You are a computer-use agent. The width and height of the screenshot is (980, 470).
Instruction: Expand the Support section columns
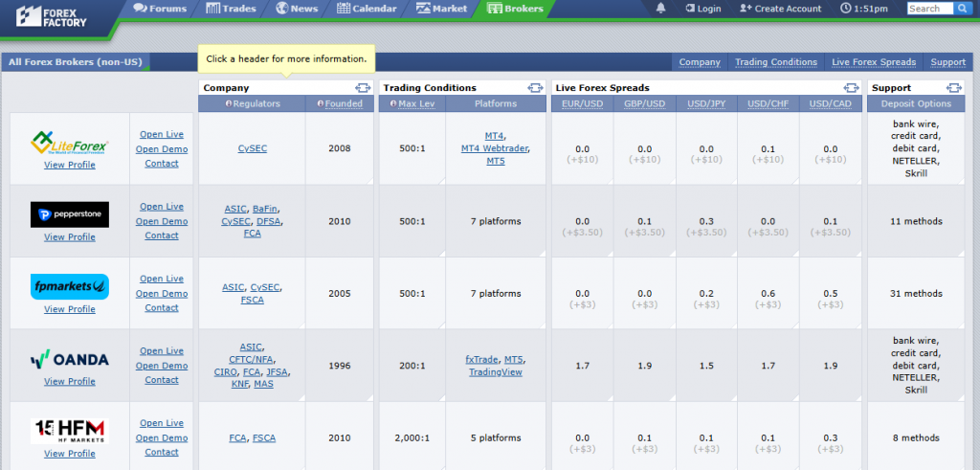point(953,88)
